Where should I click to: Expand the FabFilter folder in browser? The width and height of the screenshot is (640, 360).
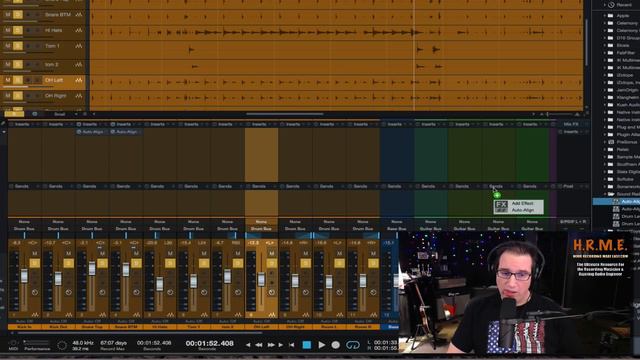click(605, 53)
